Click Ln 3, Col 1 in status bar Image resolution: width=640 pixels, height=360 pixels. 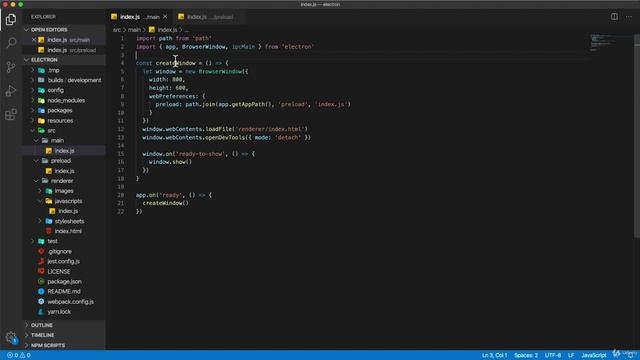coord(494,356)
